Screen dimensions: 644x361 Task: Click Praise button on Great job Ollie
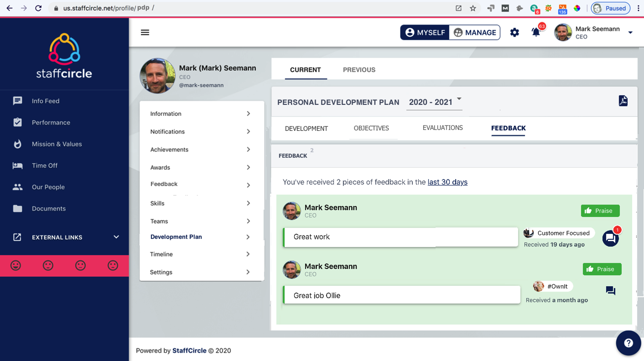(602, 269)
